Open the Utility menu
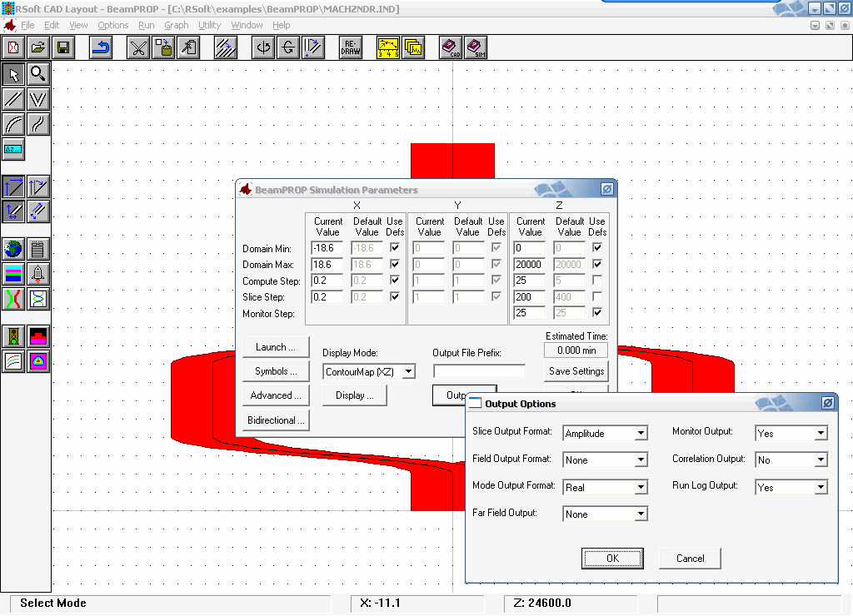This screenshot has height=616, width=853. pos(209,25)
